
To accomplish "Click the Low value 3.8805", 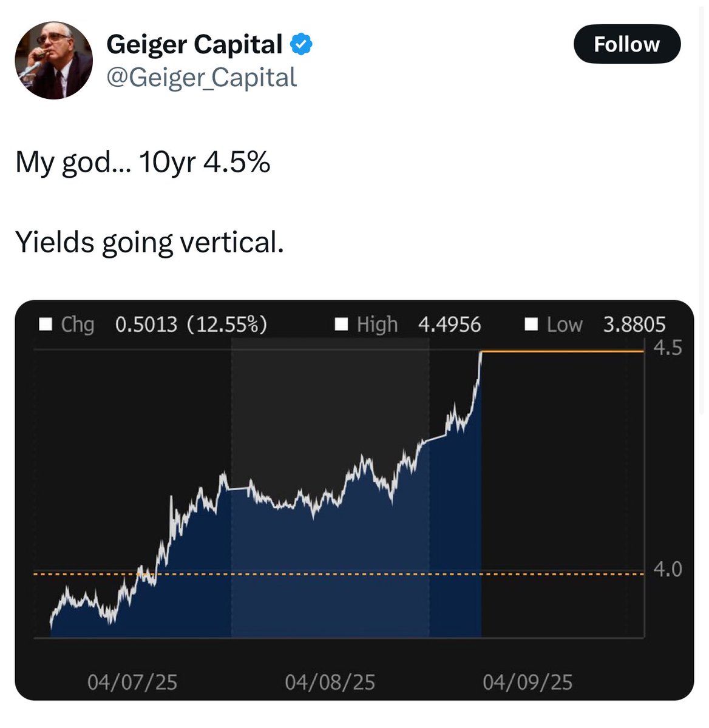I will (634, 325).
